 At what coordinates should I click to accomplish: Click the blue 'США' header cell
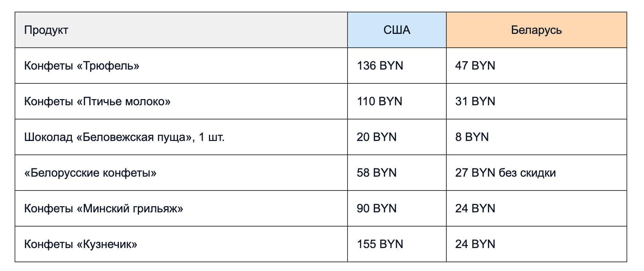click(397, 30)
